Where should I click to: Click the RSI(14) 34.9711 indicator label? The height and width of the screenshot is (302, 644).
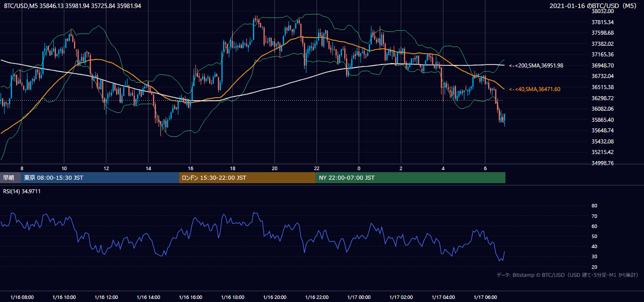22,191
